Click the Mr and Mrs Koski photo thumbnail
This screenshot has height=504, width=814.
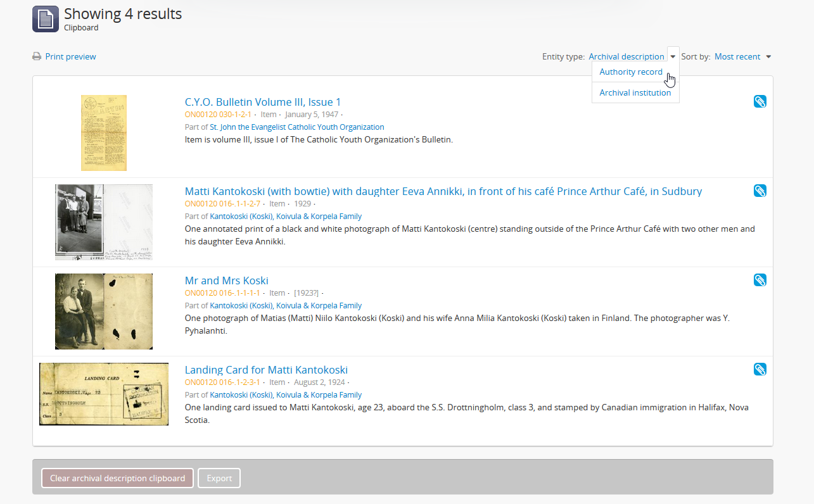tap(104, 312)
